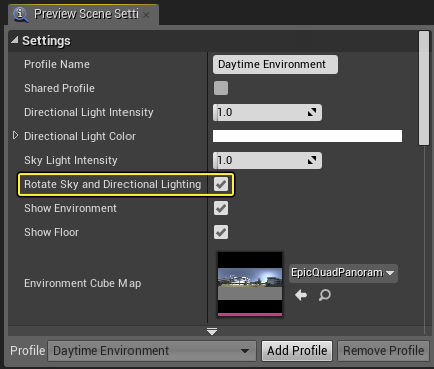Screen dimensions: 434x369
Task: Open the Profile dropdown showing Daytime Environment
Action: tap(152, 351)
